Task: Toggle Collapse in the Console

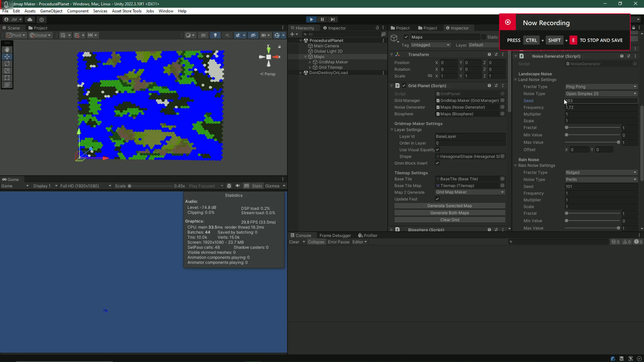Action: 316,242
